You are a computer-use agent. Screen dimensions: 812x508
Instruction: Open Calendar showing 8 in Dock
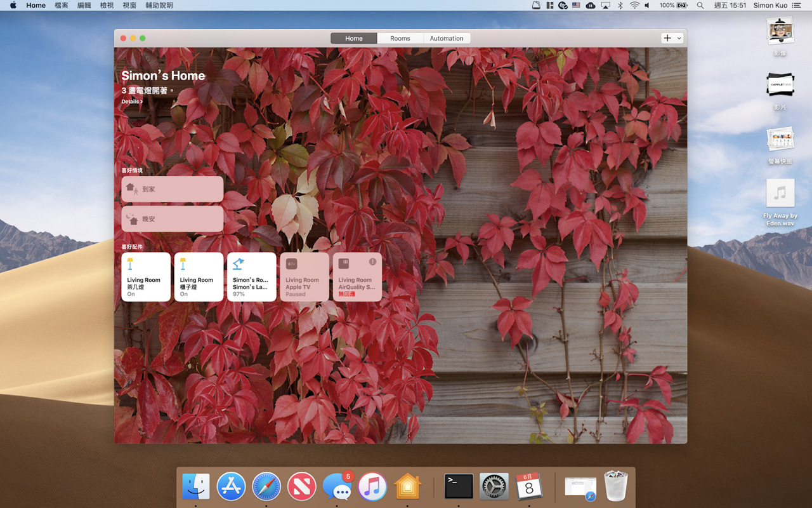pyautogui.click(x=529, y=486)
